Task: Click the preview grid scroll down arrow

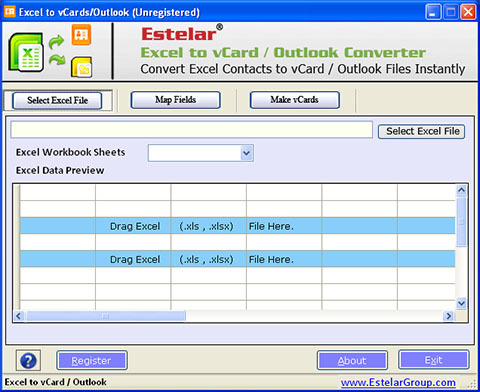Action: (x=461, y=303)
